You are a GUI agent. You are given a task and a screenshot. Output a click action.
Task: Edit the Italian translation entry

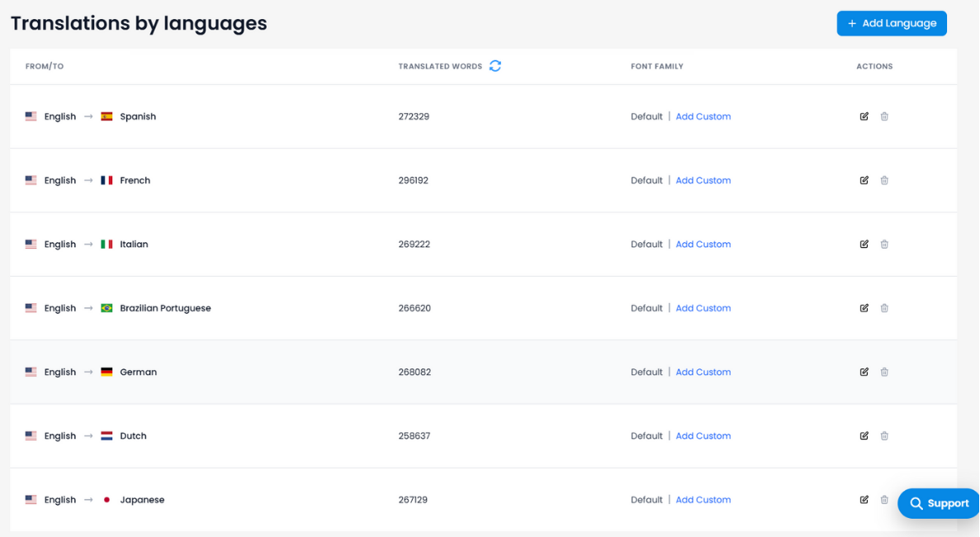click(x=864, y=244)
